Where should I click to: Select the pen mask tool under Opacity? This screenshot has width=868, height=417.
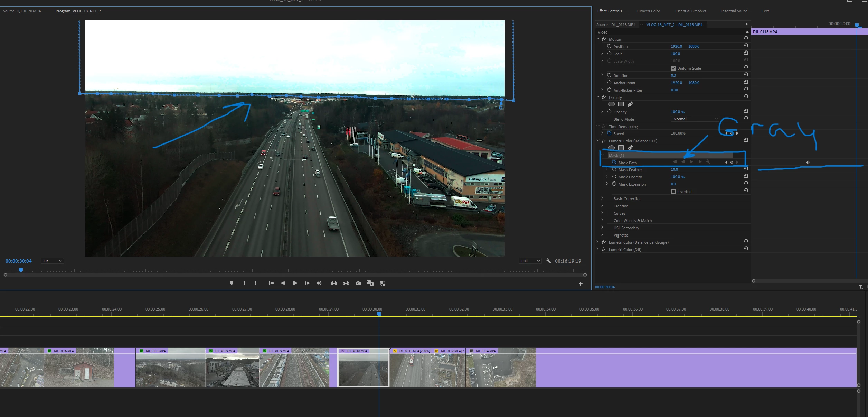pyautogui.click(x=630, y=104)
